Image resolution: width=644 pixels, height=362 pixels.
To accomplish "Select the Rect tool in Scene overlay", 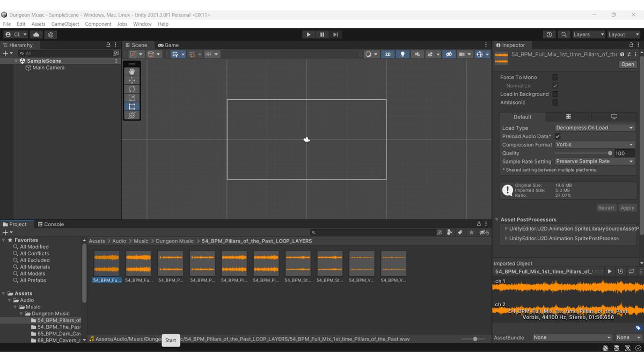I will (132, 106).
